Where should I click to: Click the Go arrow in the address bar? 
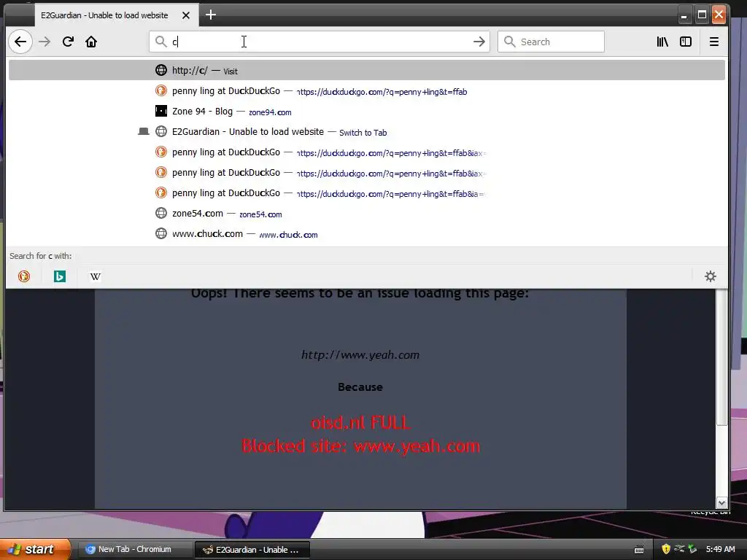[x=479, y=42]
